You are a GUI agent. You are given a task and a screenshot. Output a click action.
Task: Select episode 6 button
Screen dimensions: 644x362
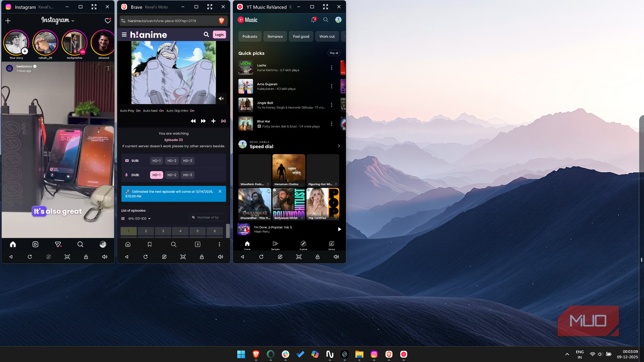(215, 231)
